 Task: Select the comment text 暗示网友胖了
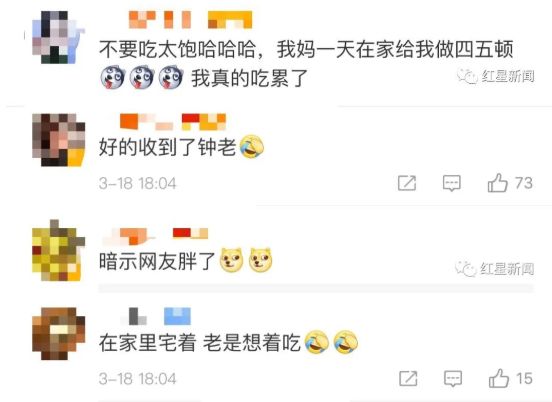(x=157, y=261)
